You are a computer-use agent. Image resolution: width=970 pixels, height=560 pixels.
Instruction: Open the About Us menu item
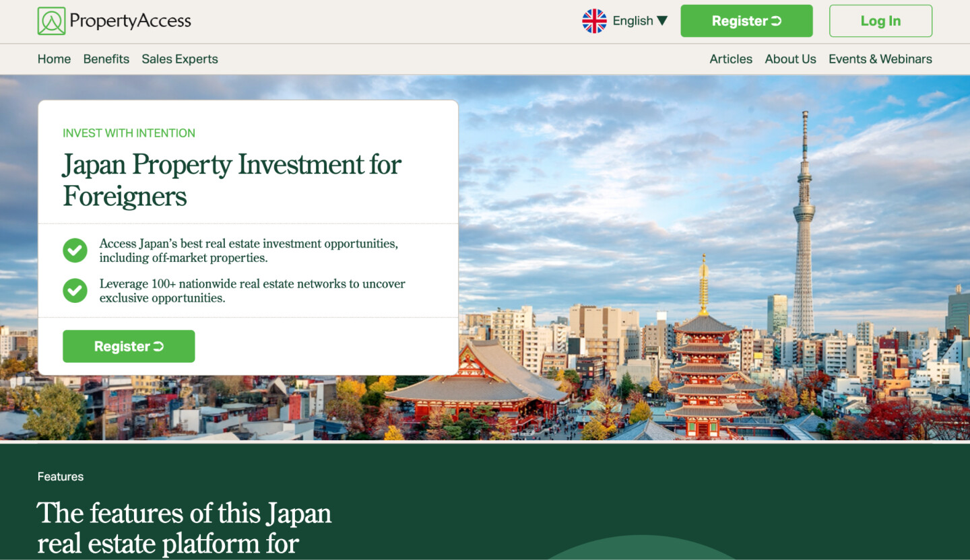pyautogui.click(x=790, y=59)
